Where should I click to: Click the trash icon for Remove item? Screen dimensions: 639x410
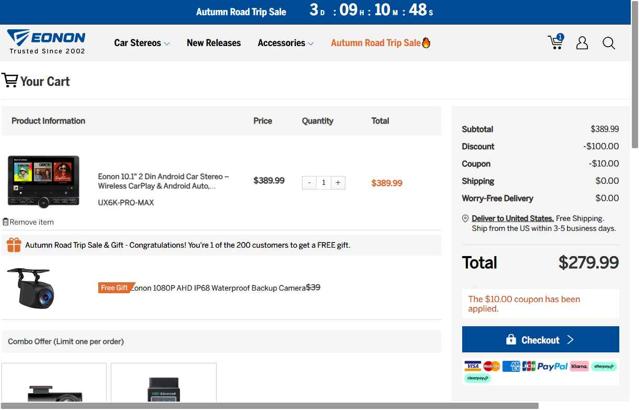pos(5,222)
